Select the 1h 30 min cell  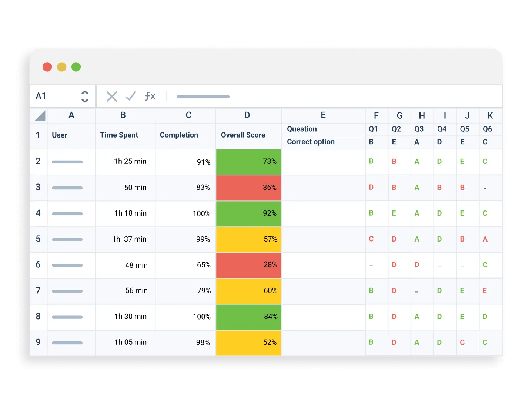coord(130,317)
